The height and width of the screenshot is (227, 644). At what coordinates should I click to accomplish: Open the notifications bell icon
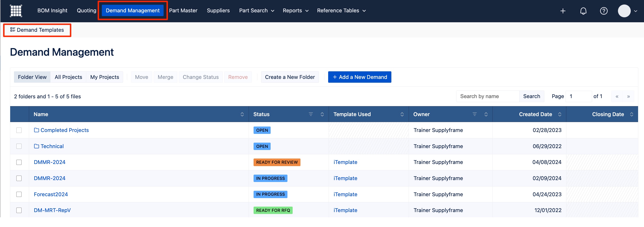pyautogui.click(x=583, y=11)
